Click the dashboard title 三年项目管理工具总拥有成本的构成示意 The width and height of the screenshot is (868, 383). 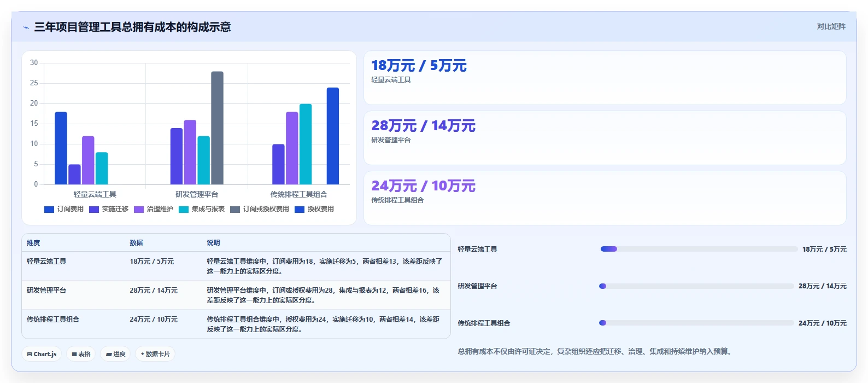point(132,27)
